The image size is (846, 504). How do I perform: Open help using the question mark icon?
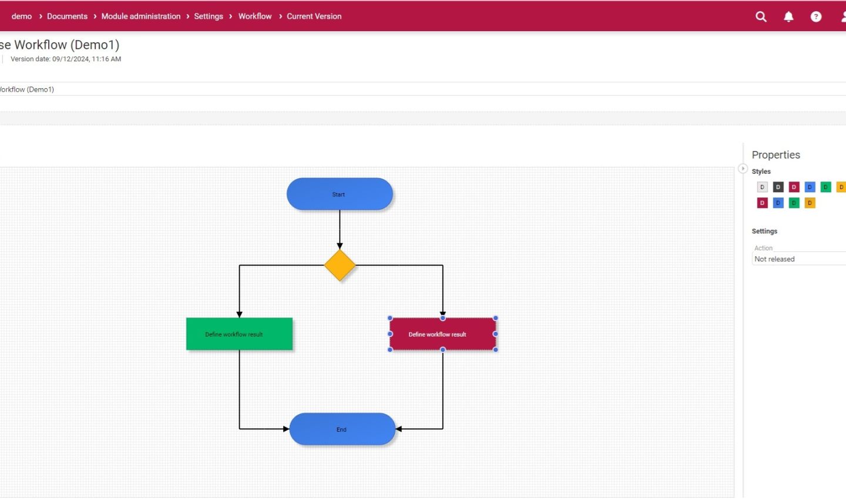(816, 16)
